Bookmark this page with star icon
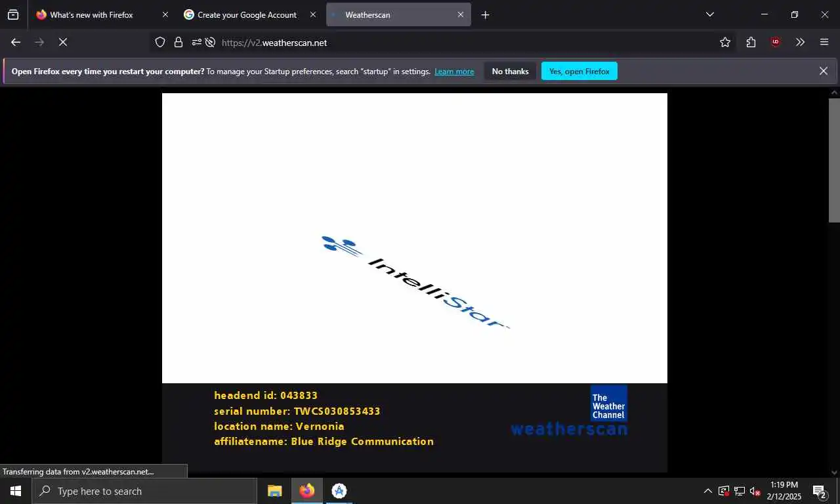840x504 pixels. tap(724, 42)
